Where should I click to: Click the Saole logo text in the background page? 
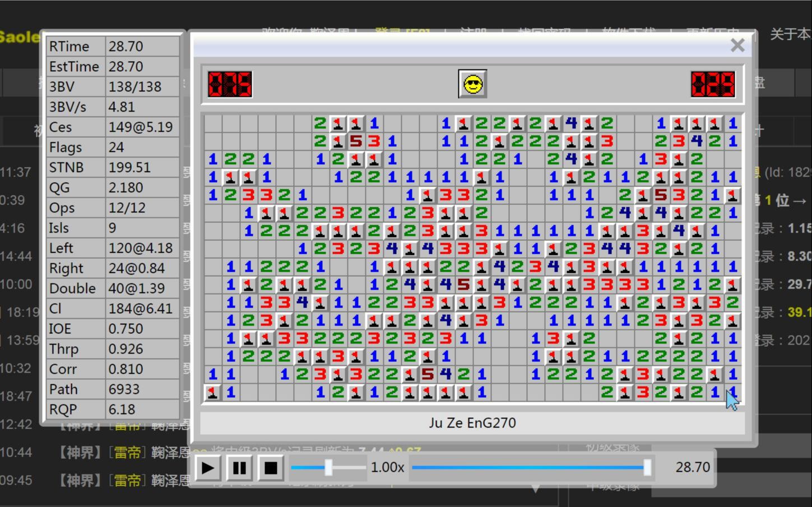point(20,38)
